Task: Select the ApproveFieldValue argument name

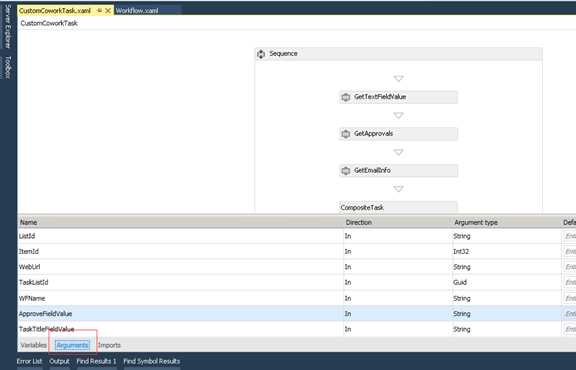Action: (x=46, y=314)
